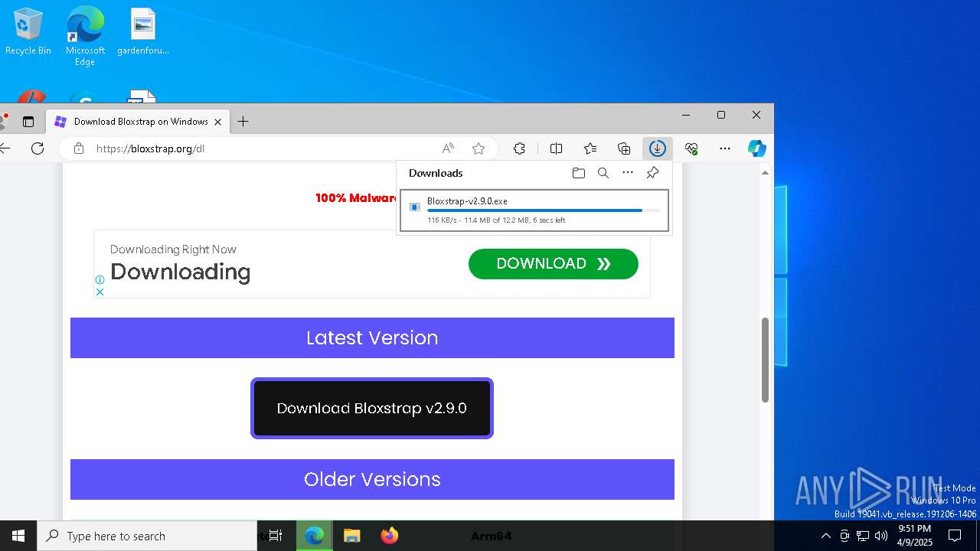Close the ad with X icon

(x=100, y=292)
